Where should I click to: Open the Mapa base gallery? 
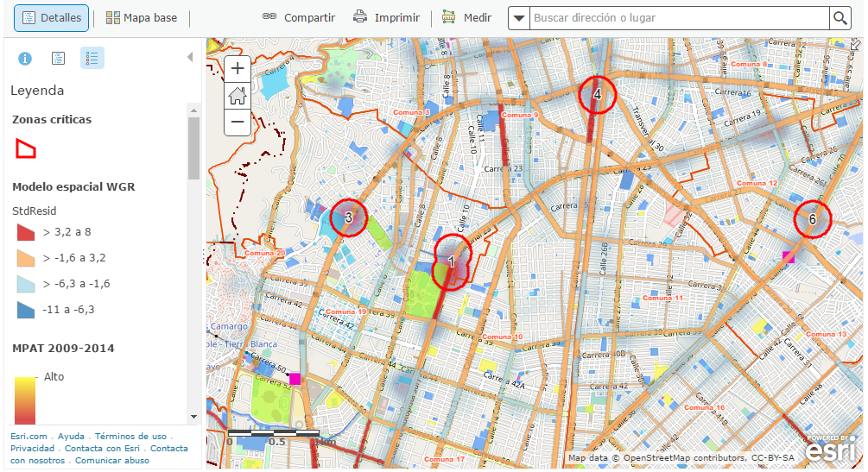coord(142,18)
